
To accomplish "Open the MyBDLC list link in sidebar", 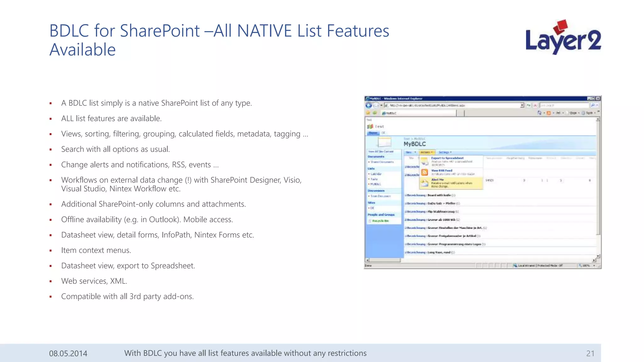I will (375, 184).
